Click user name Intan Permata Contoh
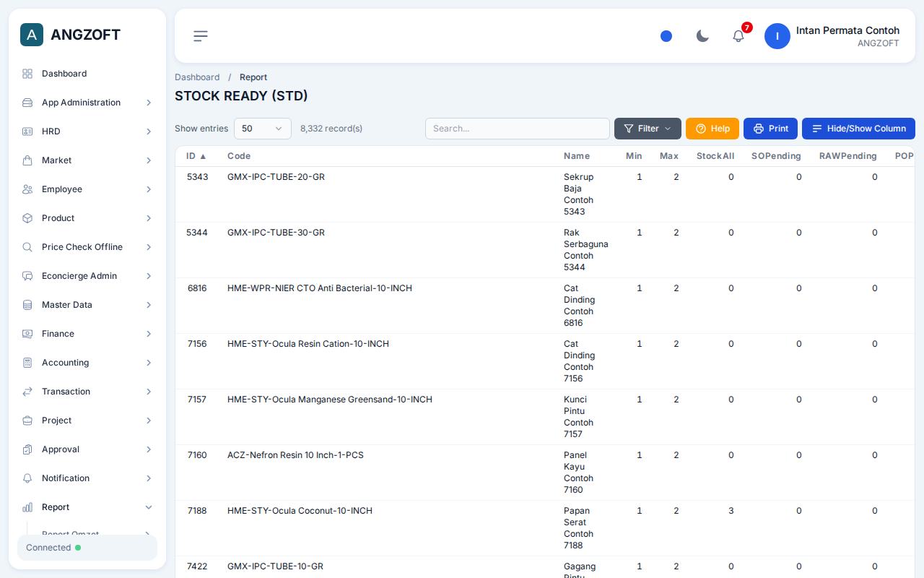The image size is (924, 578). 847,30
